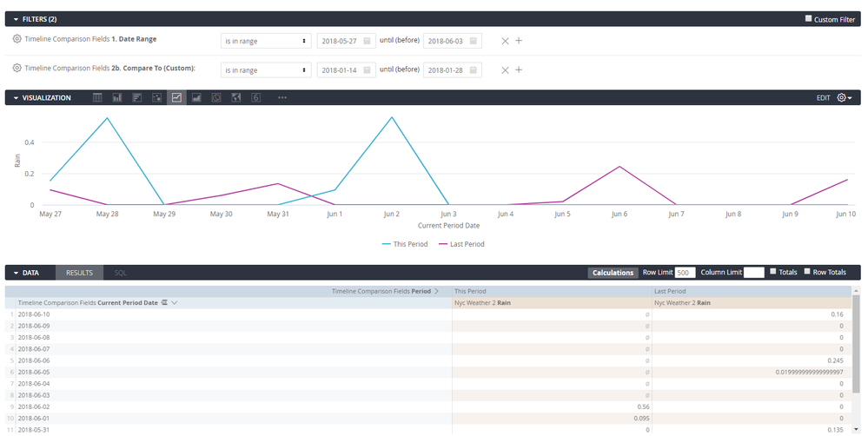Click Rain header under This Period
Image resolution: width=868 pixels, height=436 pixels.
coord(552,302)
